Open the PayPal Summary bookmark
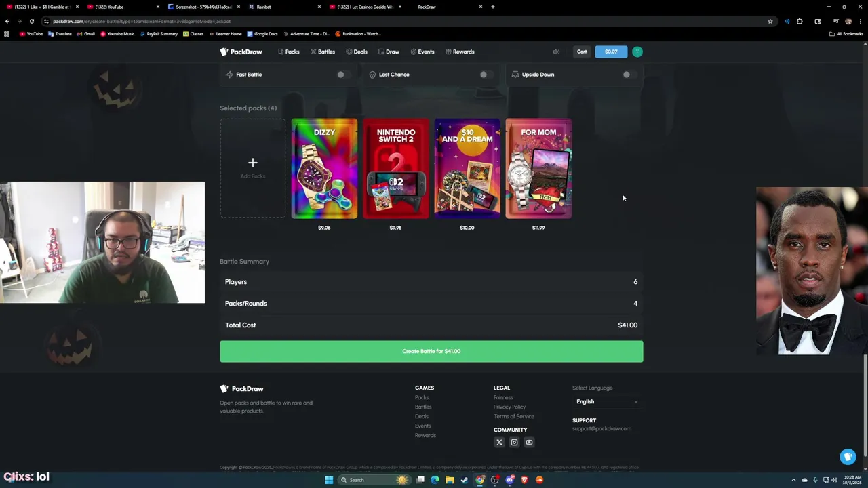 tap(159, 33)
